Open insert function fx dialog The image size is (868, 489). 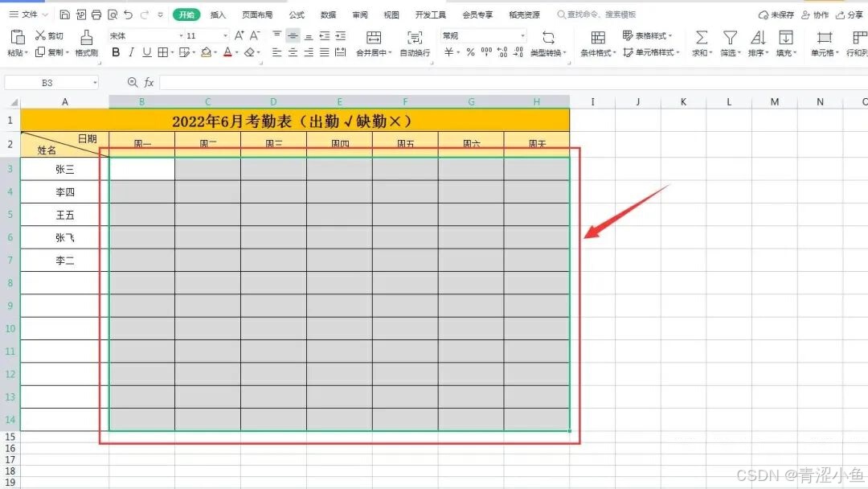click(x=149, y=83)
